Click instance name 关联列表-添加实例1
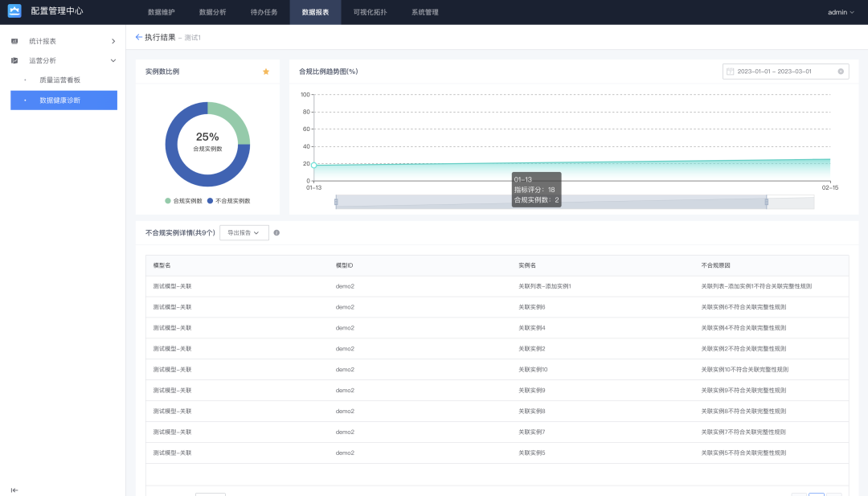The width and height of the screenshot is (868, 496). pyautogui.click(x=545, y=287)
